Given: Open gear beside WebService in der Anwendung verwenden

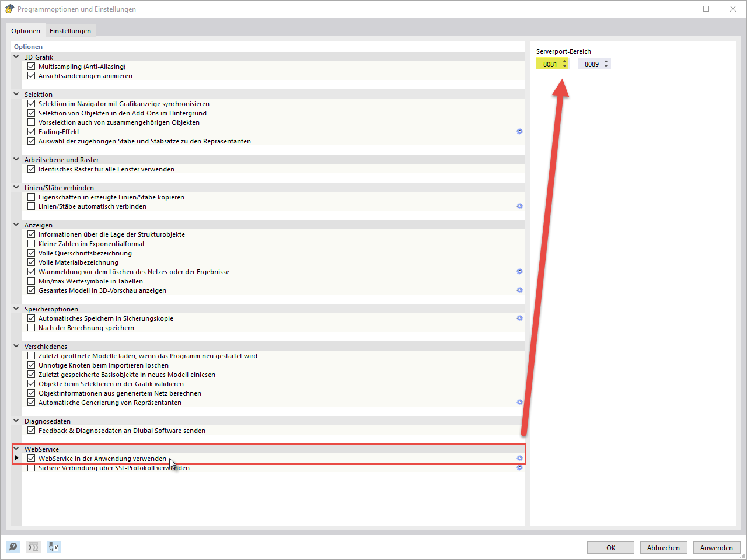Looking at the screenshot, I should pos(519,459).
